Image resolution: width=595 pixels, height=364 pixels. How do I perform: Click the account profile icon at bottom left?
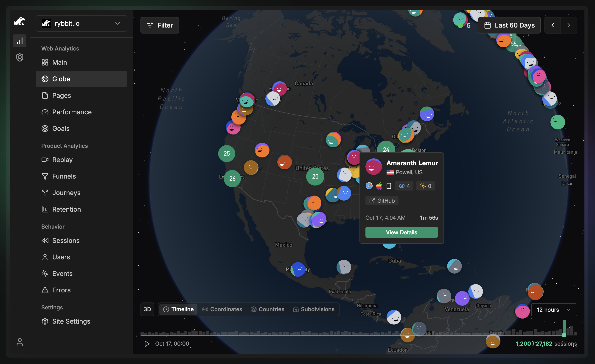coord(20,342)
